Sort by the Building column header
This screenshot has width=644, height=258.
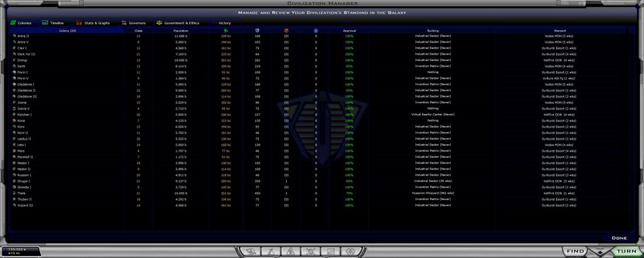[433, 31]
